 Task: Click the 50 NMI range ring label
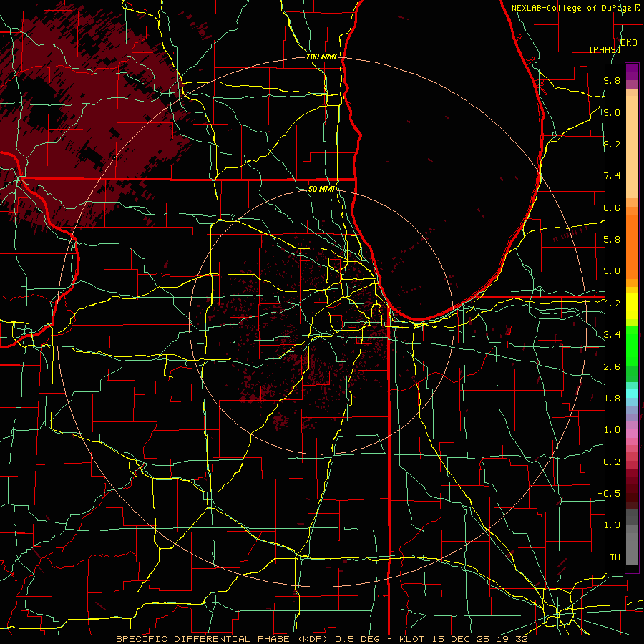(x=321, y=189)
